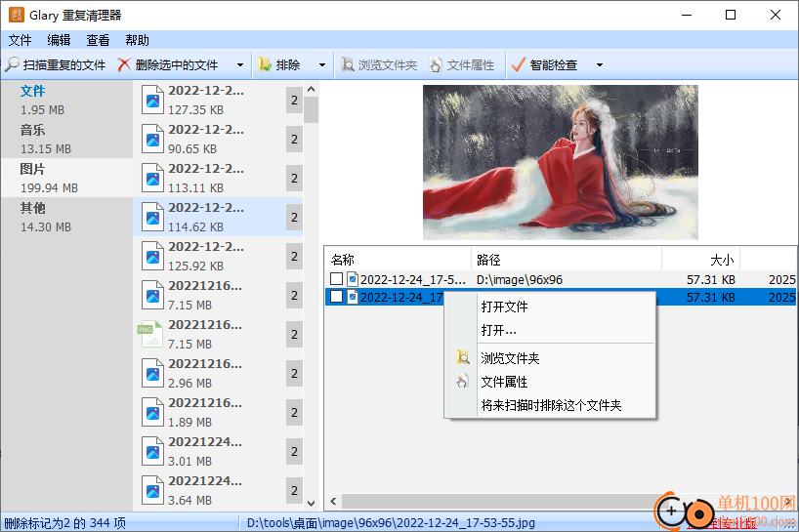Click the horizontal scrollbar left arrow

pos(333,502)
